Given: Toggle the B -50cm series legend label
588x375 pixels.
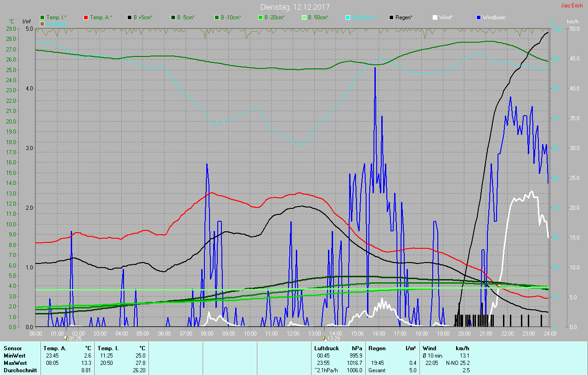Looking at the screenshot, I should [318, 17].
